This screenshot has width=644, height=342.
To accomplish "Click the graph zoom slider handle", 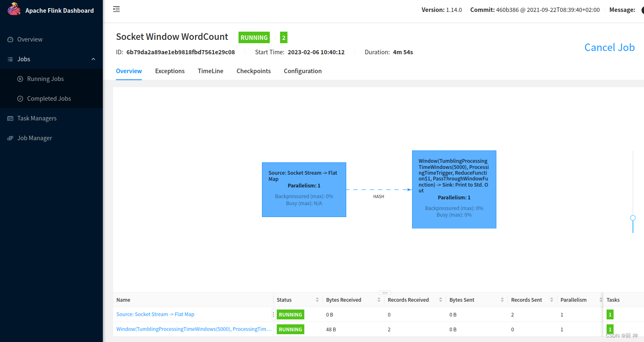I will point(633,218).
